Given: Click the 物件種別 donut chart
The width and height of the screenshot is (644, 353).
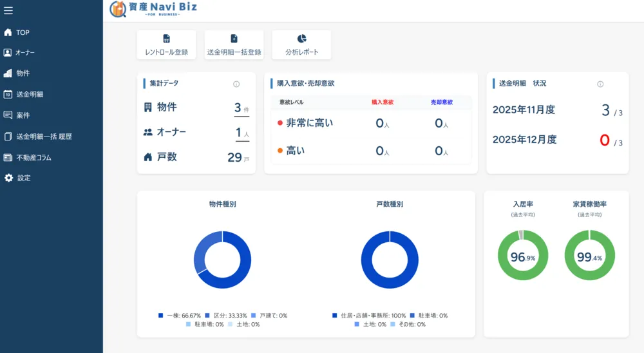Looking at the screenshot, I should click(x=222, y=260).
